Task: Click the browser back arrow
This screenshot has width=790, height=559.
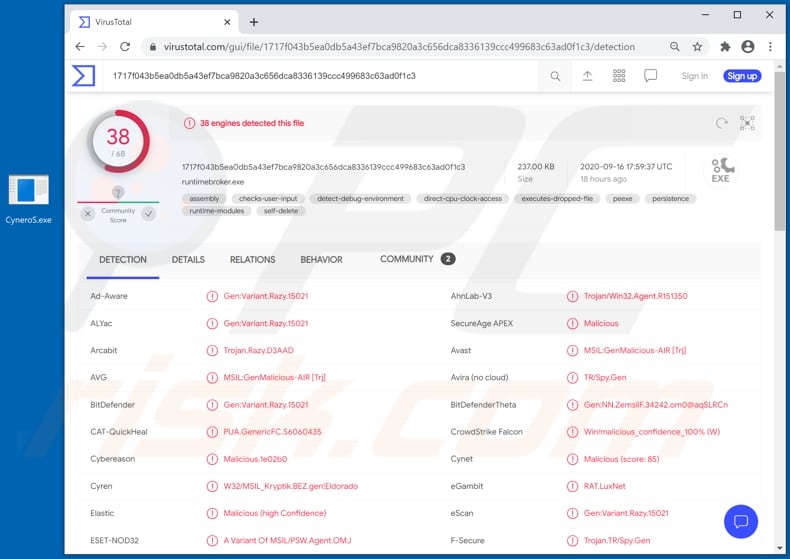Action: pos(80,47)
